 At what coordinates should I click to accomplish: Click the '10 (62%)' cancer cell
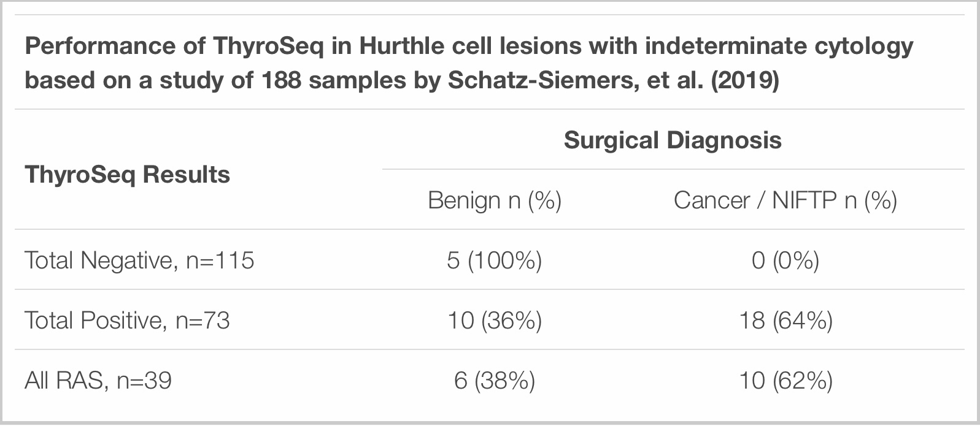point(785,381)
